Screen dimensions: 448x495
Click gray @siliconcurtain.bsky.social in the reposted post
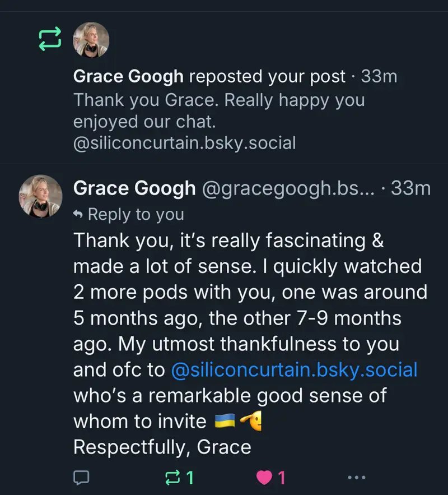pyautogui.click(x=184, y=143)
